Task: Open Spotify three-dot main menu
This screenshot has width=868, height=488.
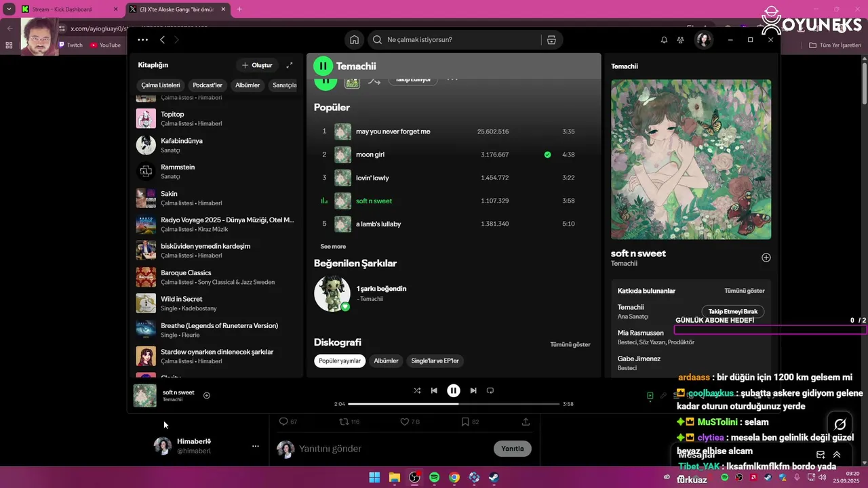Action: click(x=142, y=40)
